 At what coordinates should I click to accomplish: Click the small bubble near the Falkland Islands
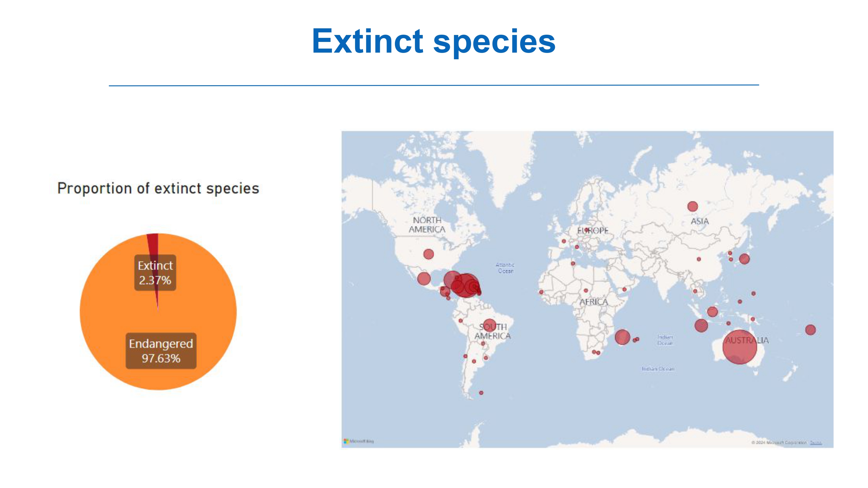[481, 393]
